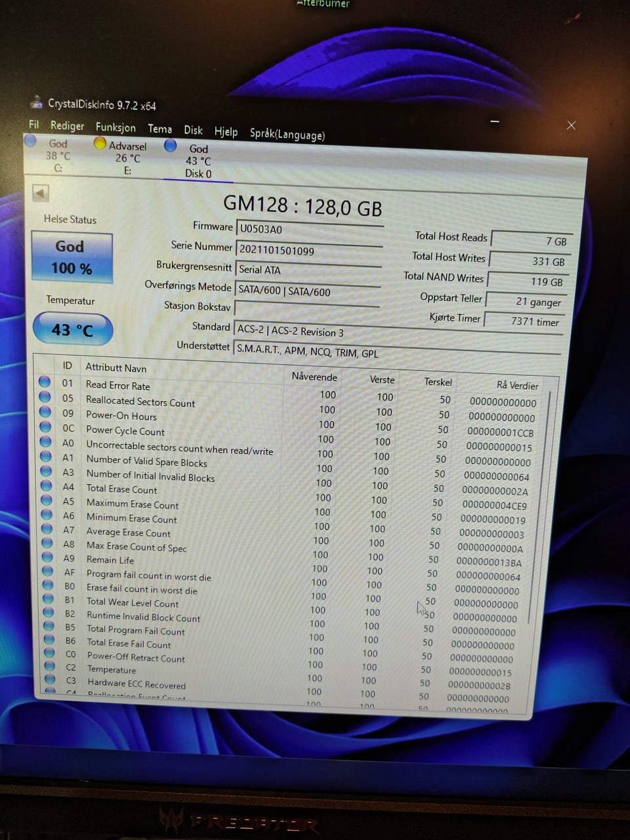Click the status orb for Max Erase Count of Spec
Image resolution: width=630 pixels, height=840 pixels.
click(x=47, y=543)
